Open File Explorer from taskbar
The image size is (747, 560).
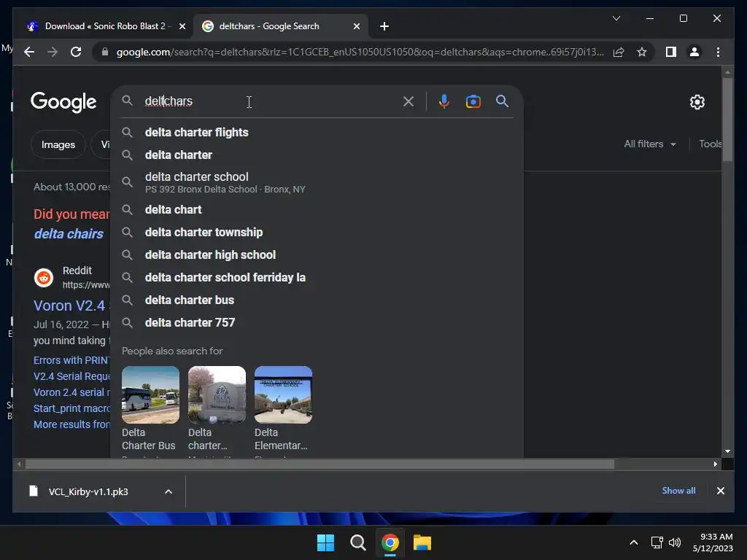pyautogui.click(x=422, y=542)
